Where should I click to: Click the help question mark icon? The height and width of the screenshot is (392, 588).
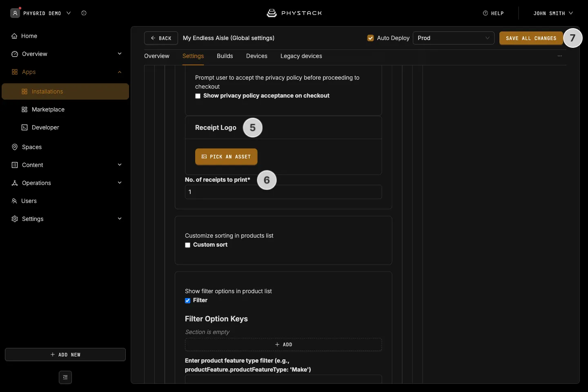(x=486, y=13)
